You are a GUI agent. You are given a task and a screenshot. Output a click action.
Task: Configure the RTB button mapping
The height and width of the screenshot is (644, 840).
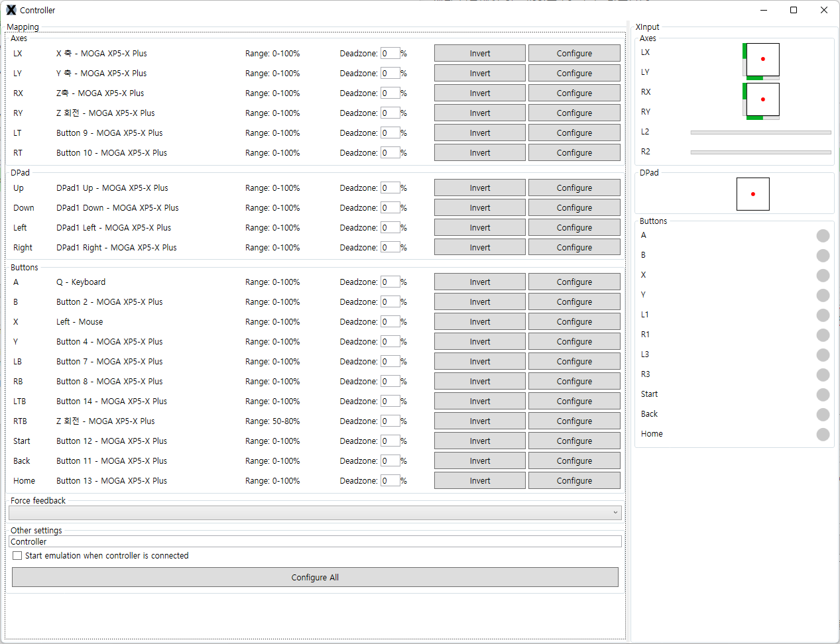(574, 421)
